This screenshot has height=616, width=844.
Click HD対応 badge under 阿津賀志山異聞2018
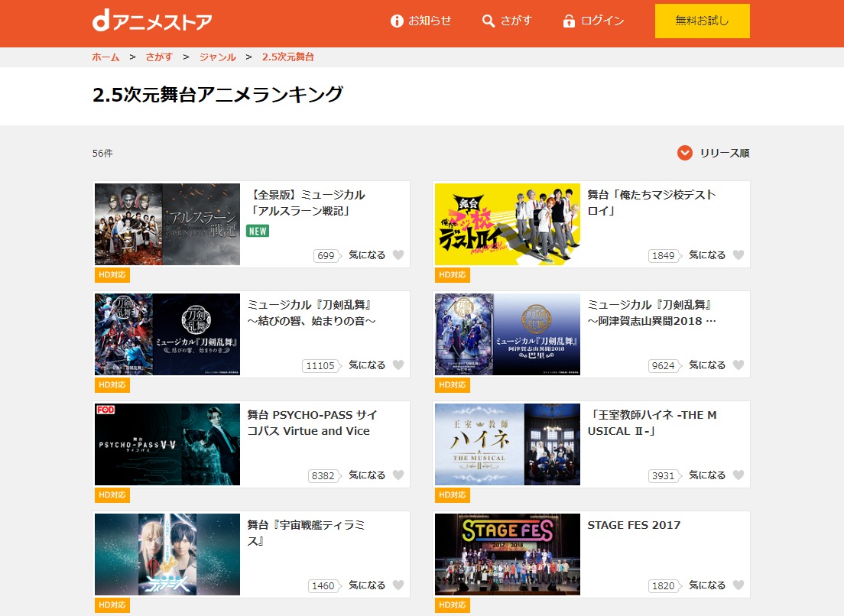452,384
